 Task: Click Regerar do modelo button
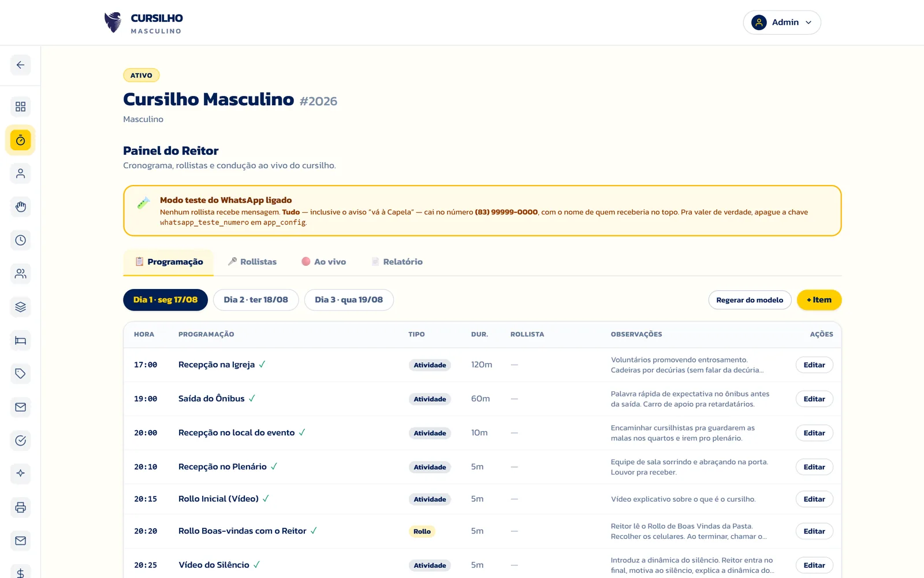pyautogui.click(x=750, y=300)
